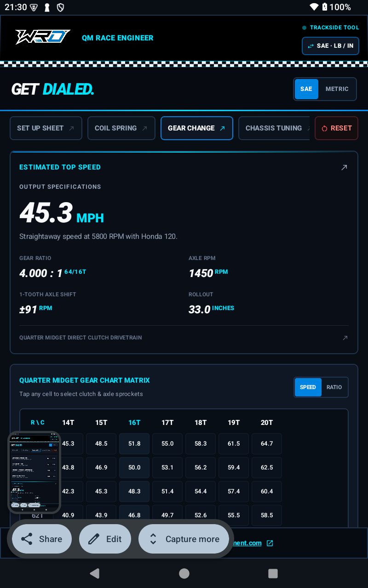
Task: Go back with Android back button
Action: coord(95,573)
